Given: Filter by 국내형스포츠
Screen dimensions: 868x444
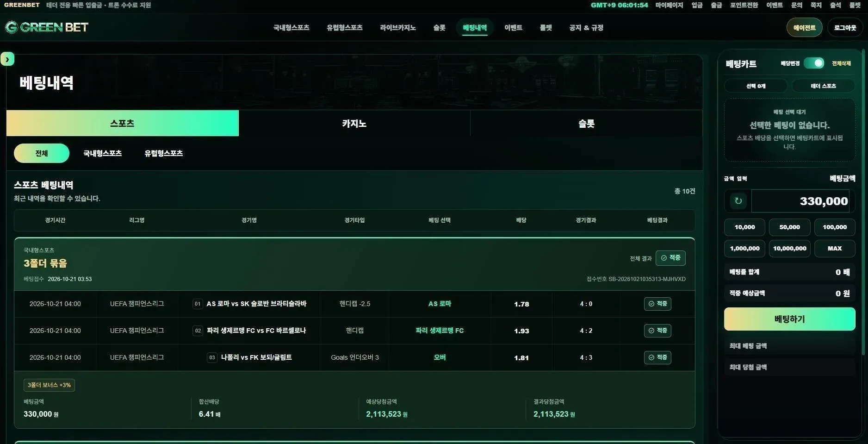Looking at the screenshot, I should point(102,153).
